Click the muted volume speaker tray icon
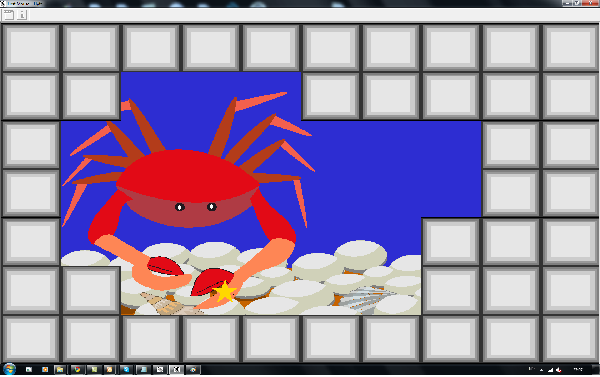This screenshot has height=377, width=600. click(x=559, y=369)
